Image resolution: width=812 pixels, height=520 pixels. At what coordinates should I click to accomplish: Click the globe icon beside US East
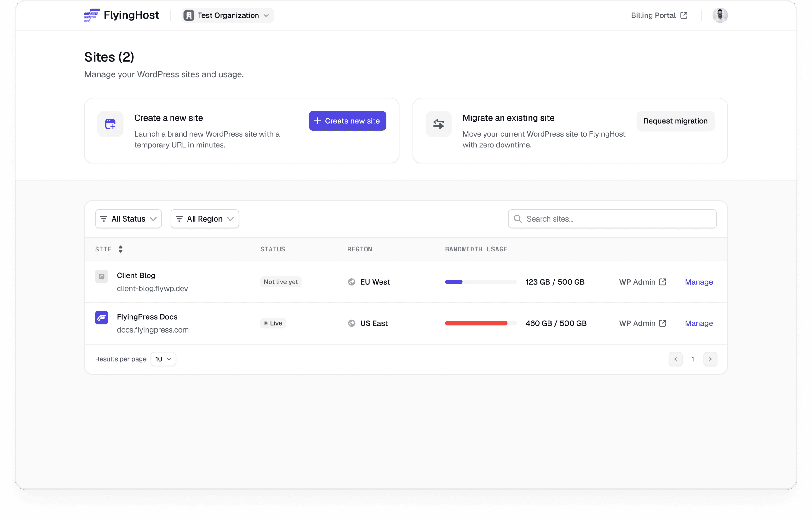click(x=351, y=323)
